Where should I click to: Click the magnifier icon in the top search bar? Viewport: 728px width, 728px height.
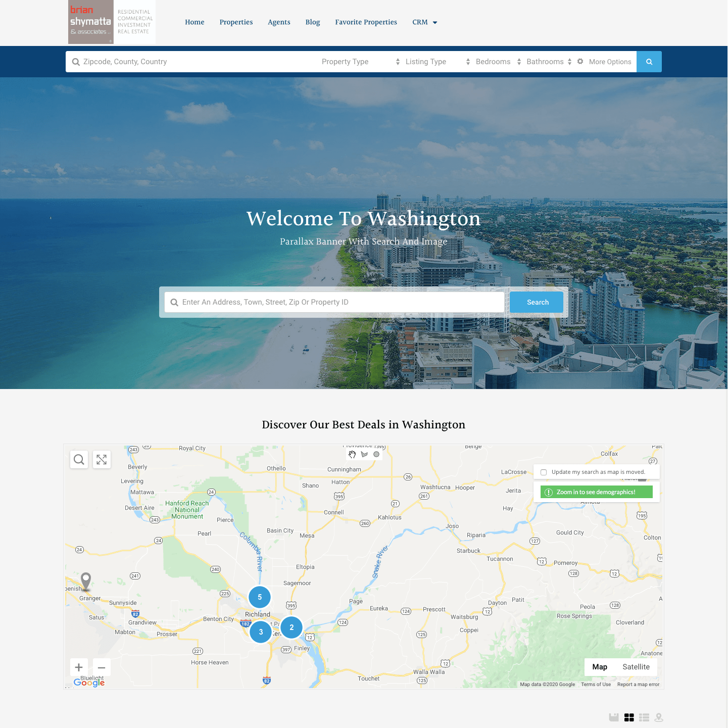tap(76, 62)
